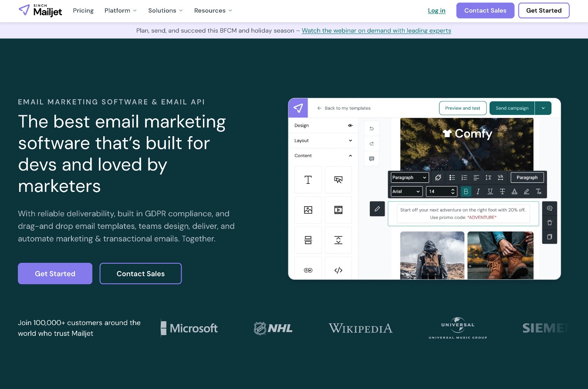Insert a Code block

[338, 270]
